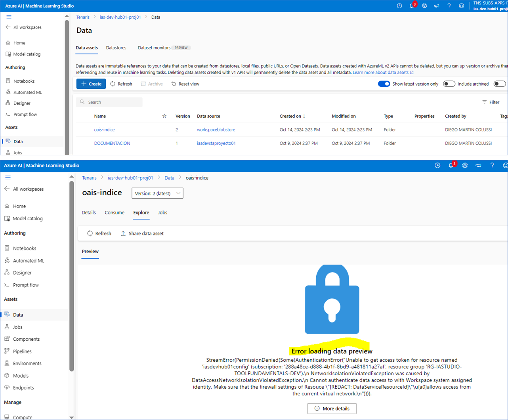Open the DOCUMENTACION data asset link
The image size is (508, 420).
pyautogui.click(x=112, y=143)
